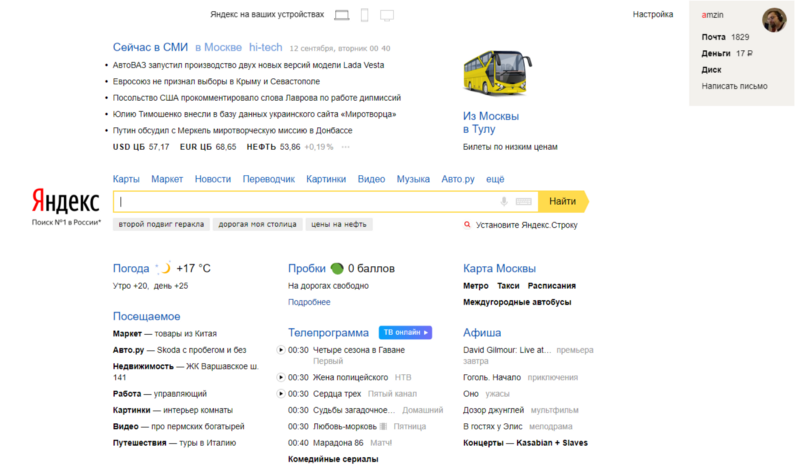Open the Диск link

pos(711,70)
